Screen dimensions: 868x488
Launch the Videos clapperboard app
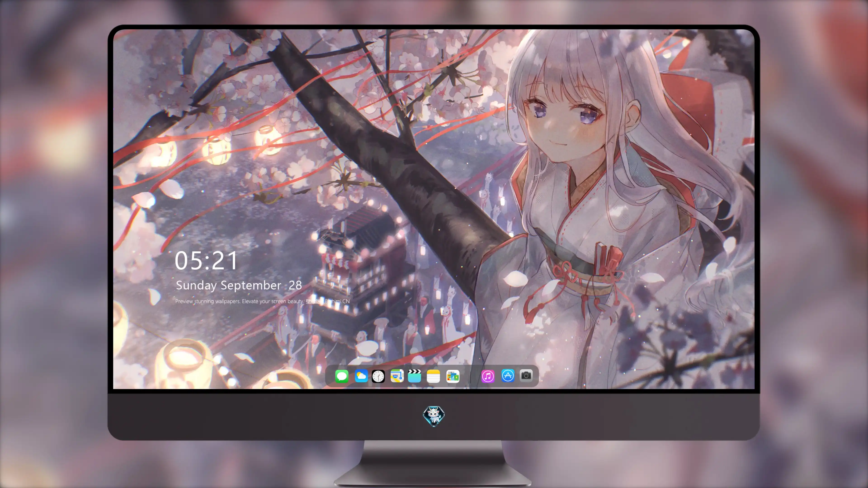[415, 376]
